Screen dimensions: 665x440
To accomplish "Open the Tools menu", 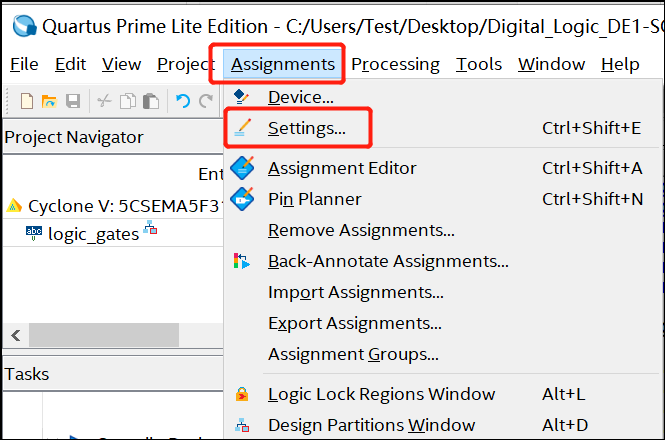I will 479,64.
